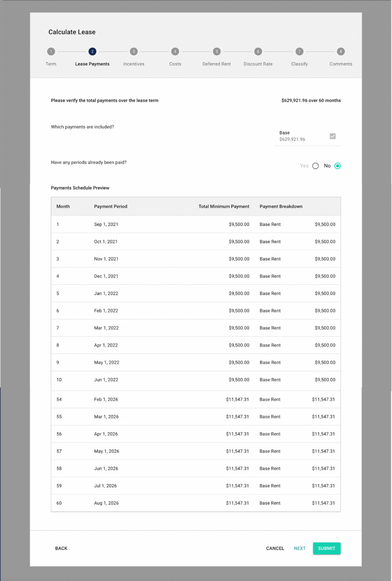Image resolution: width=392 pixels, height=581 pixels.
Task: Click the Total Minimum Payment column header
Action: [224, 206]
